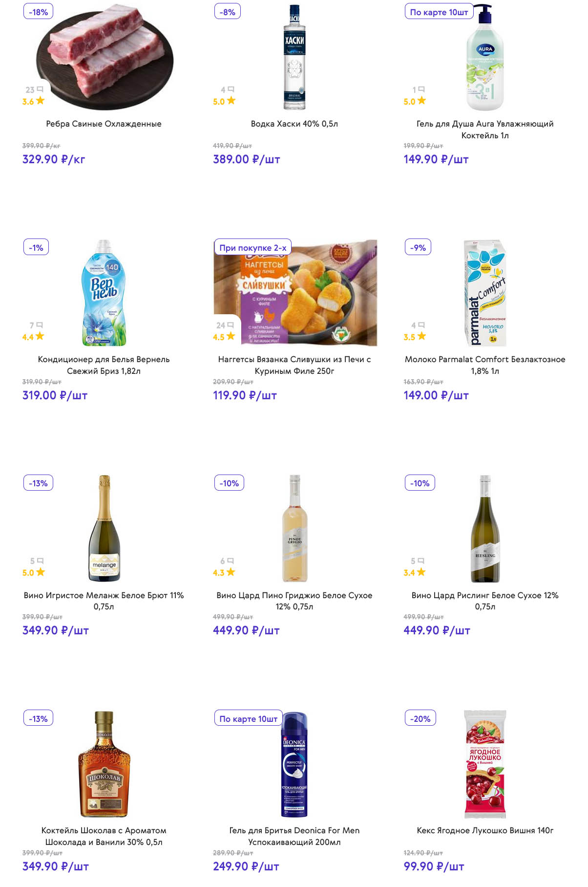
Task: Click the comment icon on Сливушки nuggets
Action: (231, 325)
